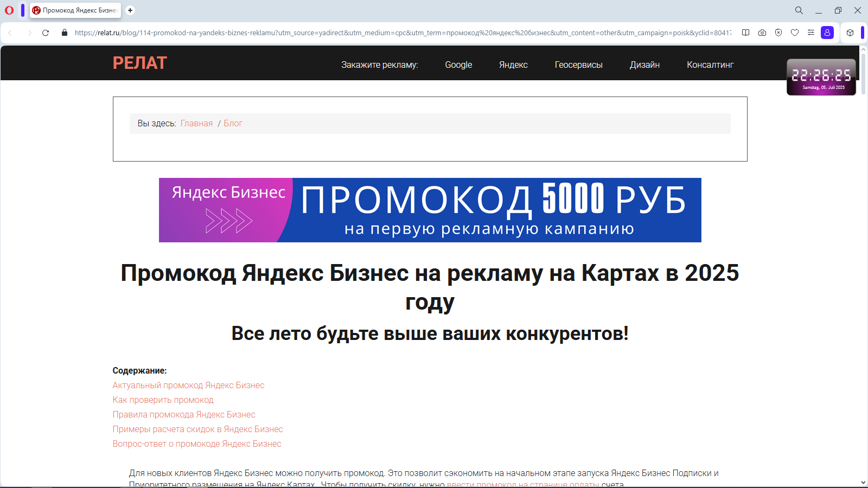The width and height of the screenshot is (868, 488).
Task: Open reader mode book icon
Action: point(746,33)
